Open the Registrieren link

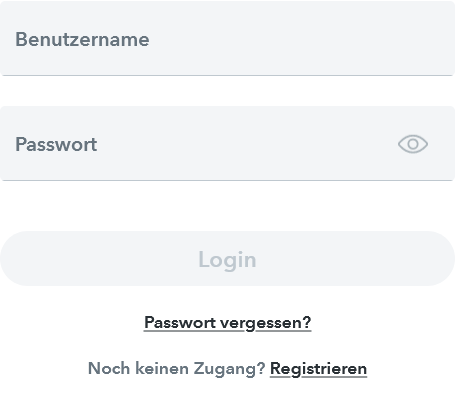318,369
